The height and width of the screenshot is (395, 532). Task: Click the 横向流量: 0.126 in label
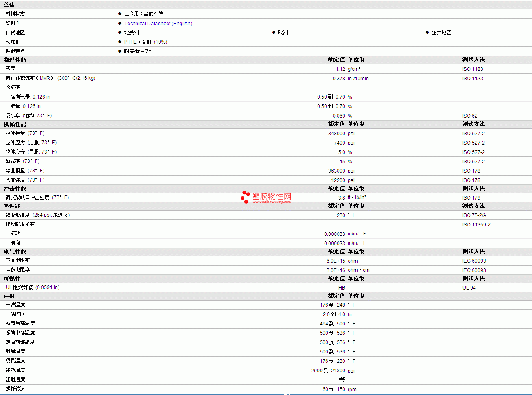click(31, 97)
